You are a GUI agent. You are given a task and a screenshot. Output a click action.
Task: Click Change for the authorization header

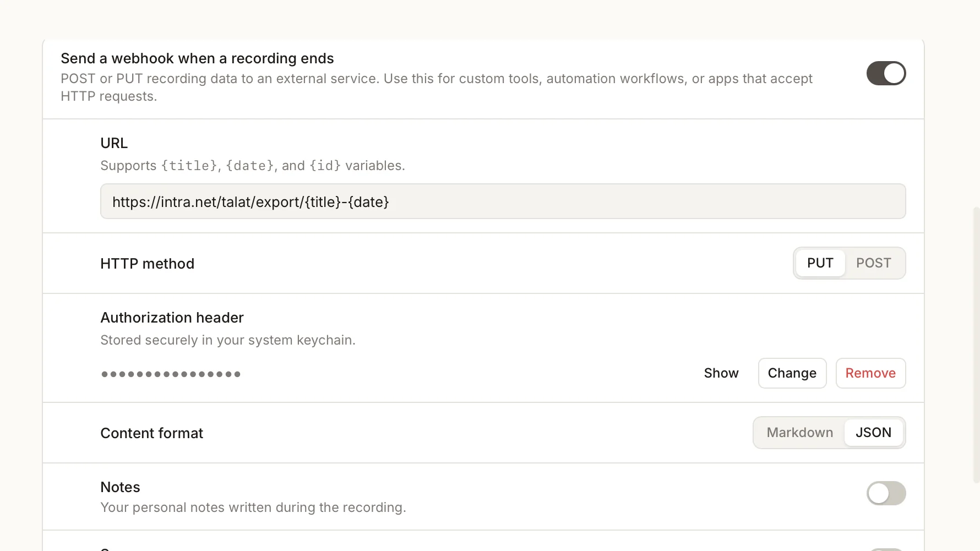point(792,373)
